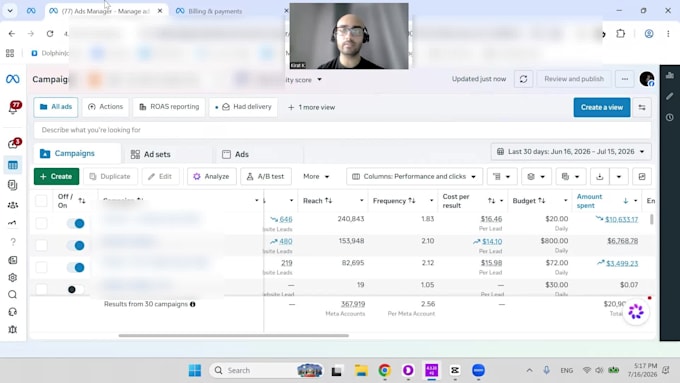Open the profile avatar picture
680x383 pixels.
coord(647,79)
